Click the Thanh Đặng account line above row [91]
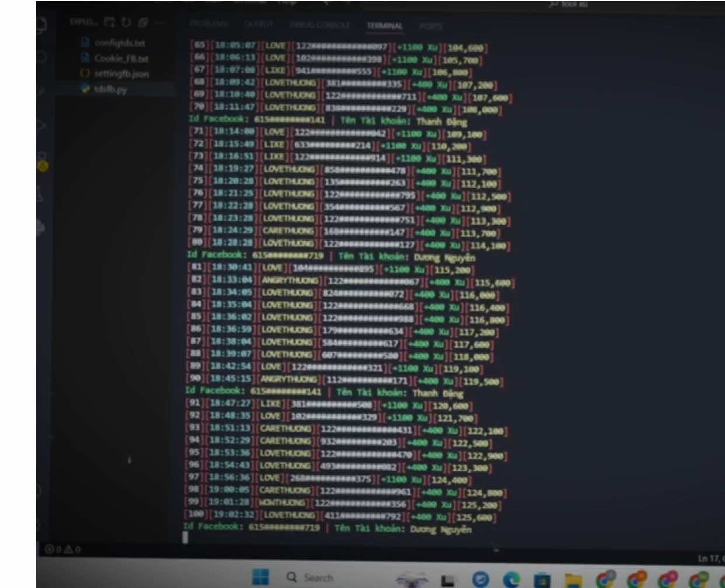This screenshot has height=588, width=725. 325,392
